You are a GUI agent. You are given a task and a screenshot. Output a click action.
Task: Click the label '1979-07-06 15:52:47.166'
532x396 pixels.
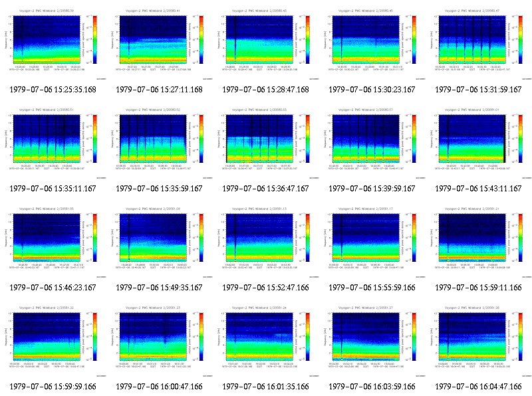coord(265,288)
